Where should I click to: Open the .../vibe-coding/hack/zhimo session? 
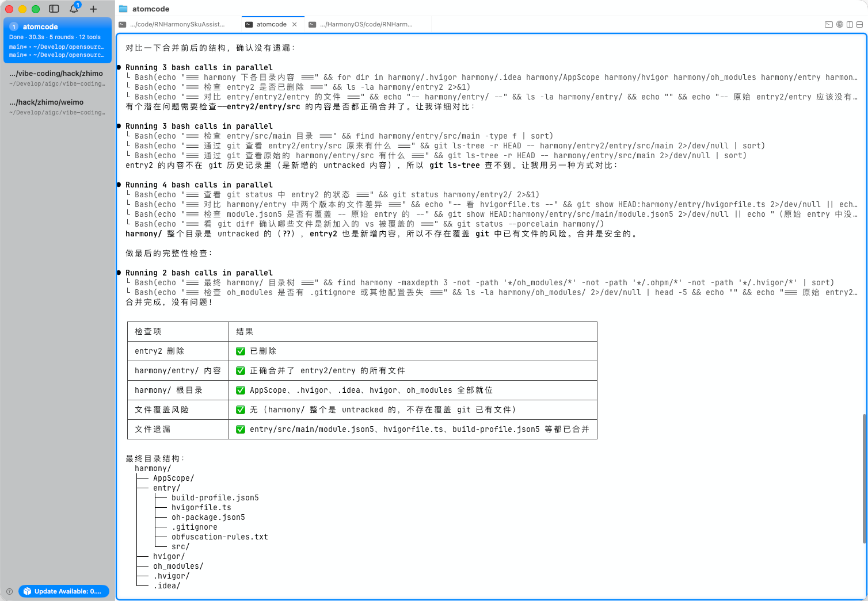(58, 78)
